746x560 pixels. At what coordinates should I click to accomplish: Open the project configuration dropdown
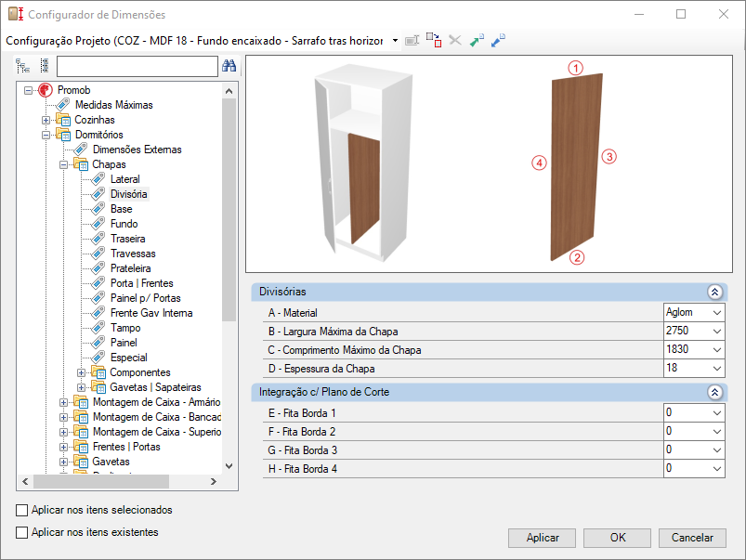pyautogui.click(x=395, y=41)
